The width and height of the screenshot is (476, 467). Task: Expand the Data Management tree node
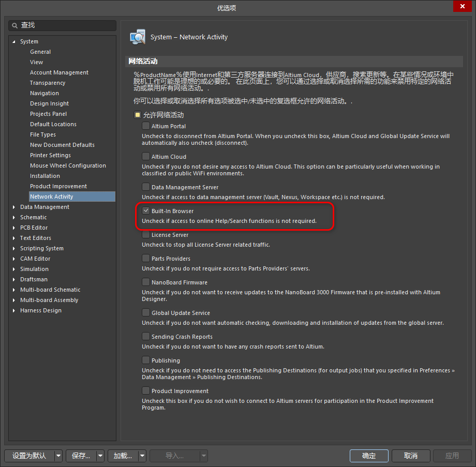pyautogui.click(x=13, y=207)
